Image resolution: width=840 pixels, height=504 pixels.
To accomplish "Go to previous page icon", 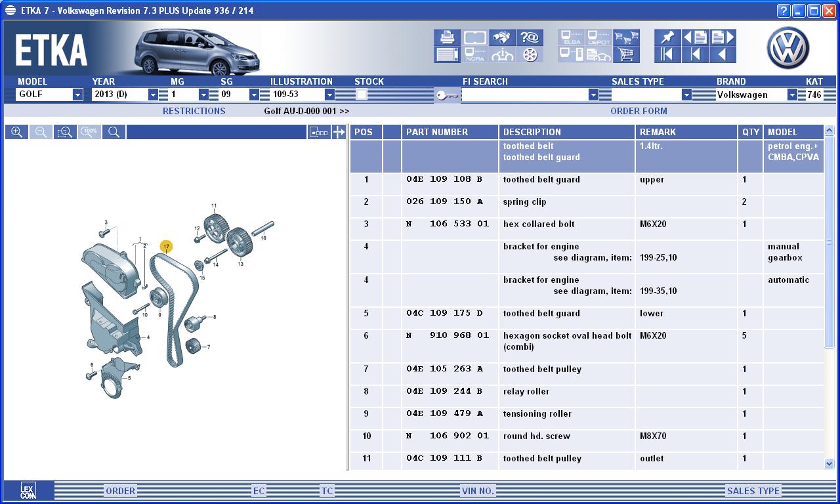I will pyautogui.click(x=695, y=37).
